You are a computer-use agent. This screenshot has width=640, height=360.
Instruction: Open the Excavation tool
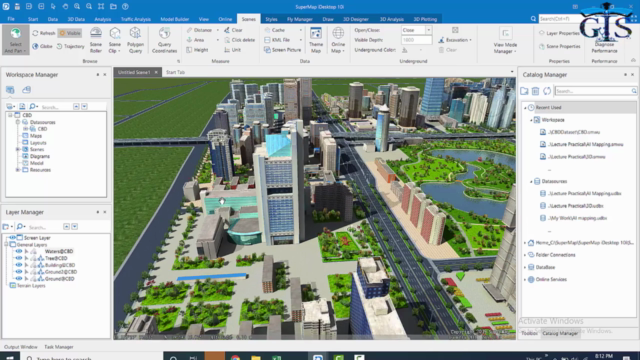[456, 40]
